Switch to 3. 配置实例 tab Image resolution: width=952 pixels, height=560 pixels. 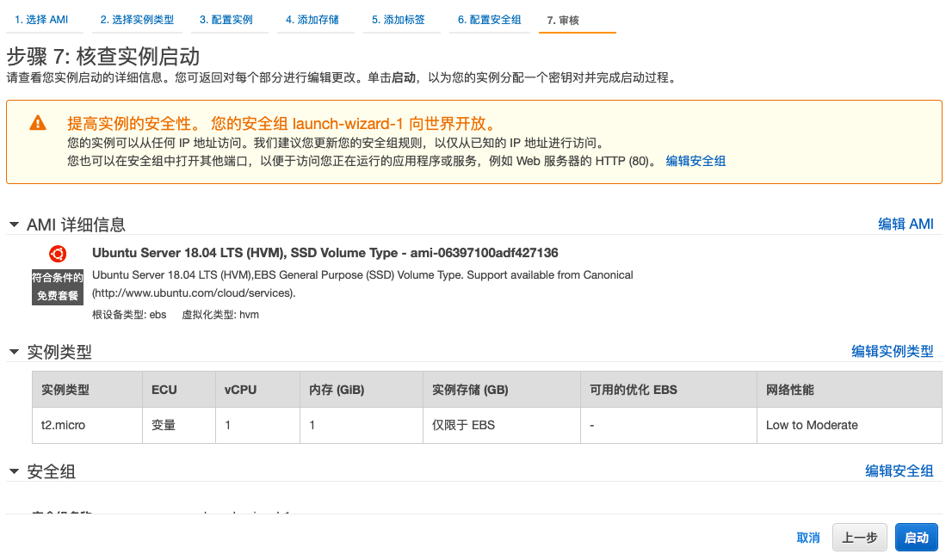(x=226, y=20)
